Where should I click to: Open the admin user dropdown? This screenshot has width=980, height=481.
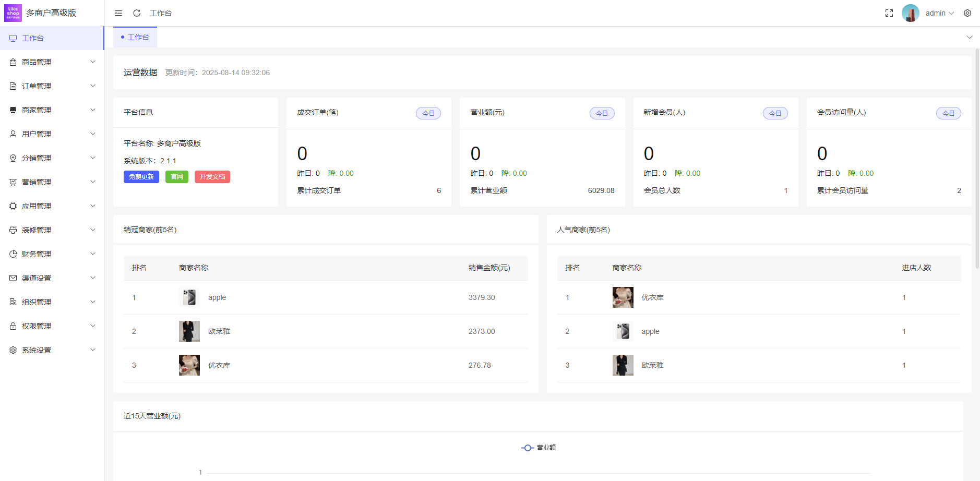tap(939, 13)
